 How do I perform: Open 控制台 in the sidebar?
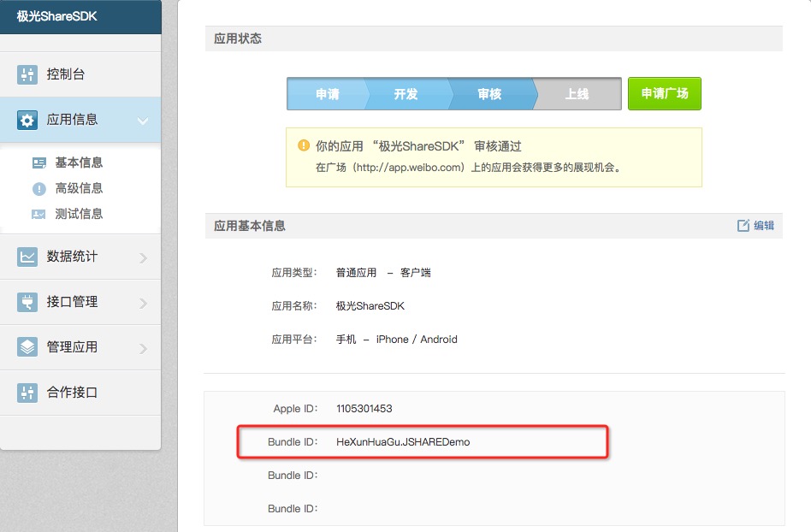coord(80,74)
